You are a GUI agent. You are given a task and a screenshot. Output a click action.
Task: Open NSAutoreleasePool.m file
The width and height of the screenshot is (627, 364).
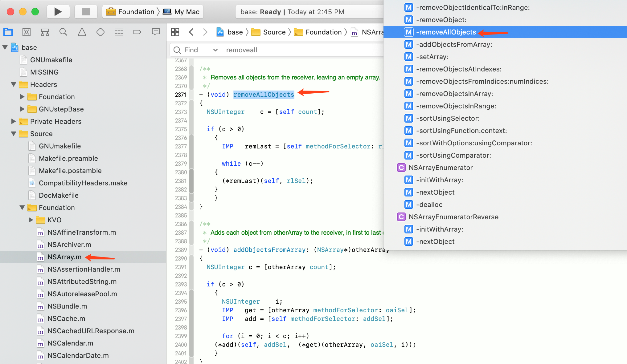tap(83, 294)
